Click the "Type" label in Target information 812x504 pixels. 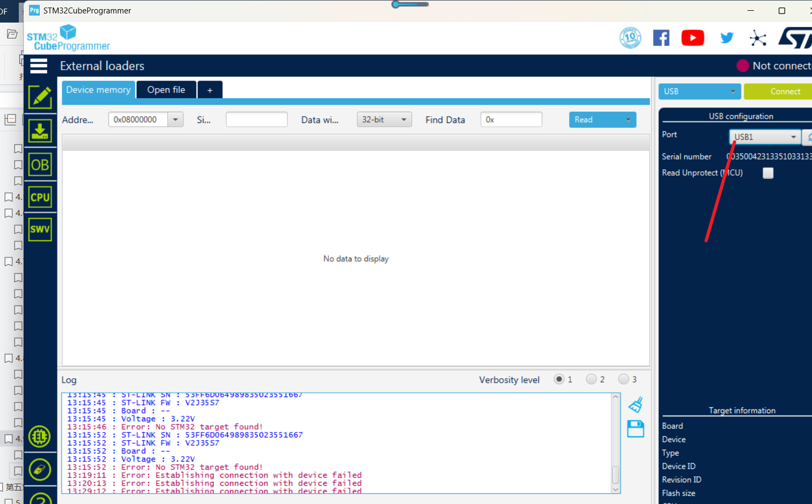(x=671, y=453)
